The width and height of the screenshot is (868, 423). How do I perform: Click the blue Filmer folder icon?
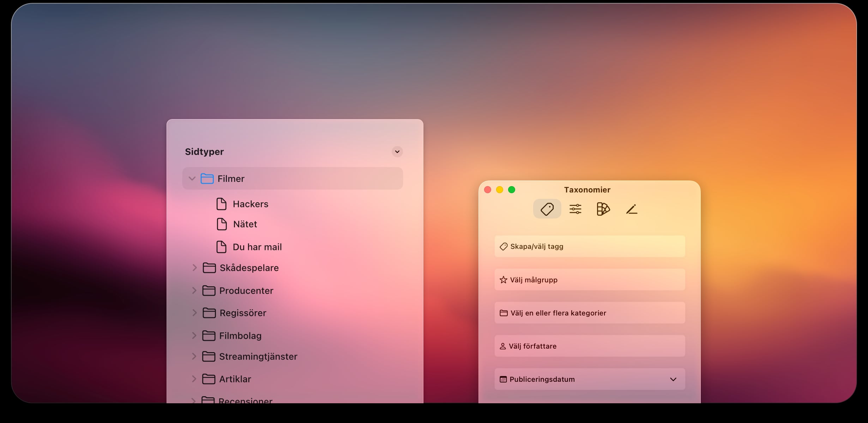coord(207,179)
